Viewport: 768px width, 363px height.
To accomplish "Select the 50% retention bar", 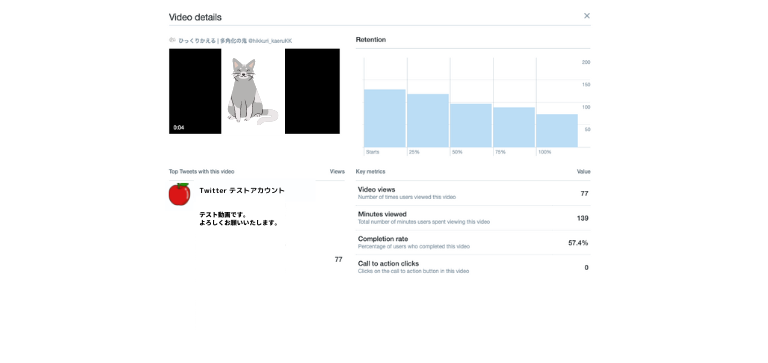I will [x=471, y=125].
